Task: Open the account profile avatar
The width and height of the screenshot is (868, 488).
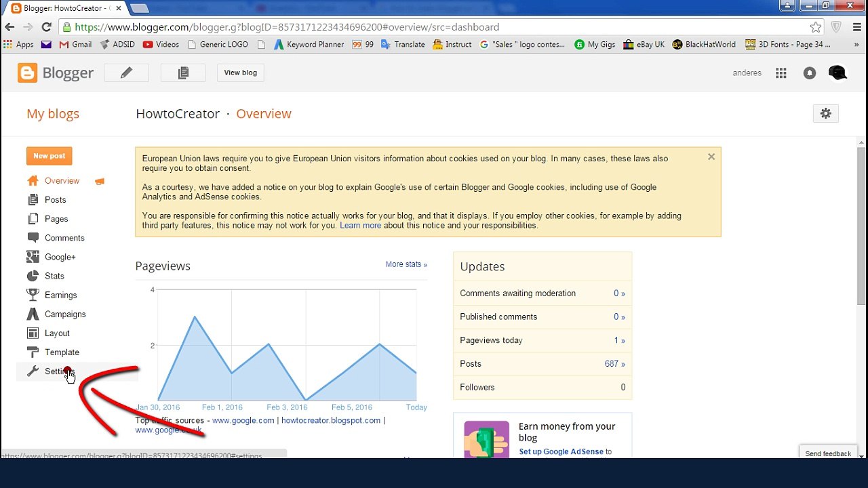Action: pos(837,73)
